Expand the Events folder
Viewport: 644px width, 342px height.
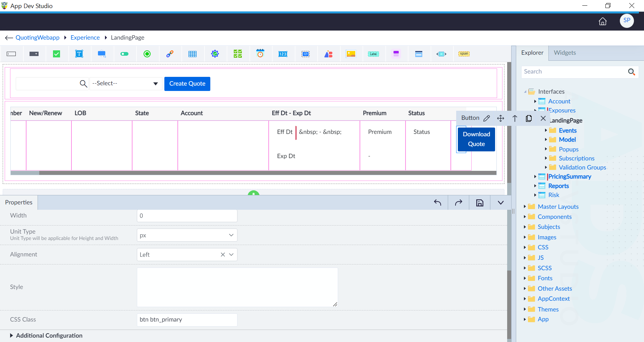click(546, 130)
